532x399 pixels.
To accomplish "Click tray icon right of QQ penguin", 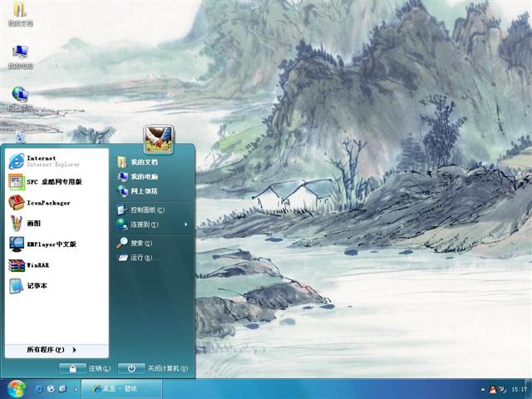I will pos(502,390).
